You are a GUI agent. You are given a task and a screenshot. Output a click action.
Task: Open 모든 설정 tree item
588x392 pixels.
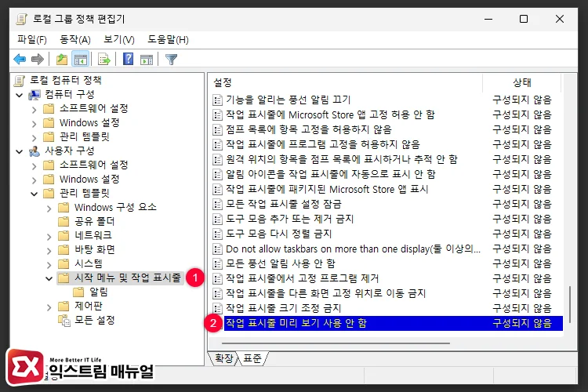(95, 320)
